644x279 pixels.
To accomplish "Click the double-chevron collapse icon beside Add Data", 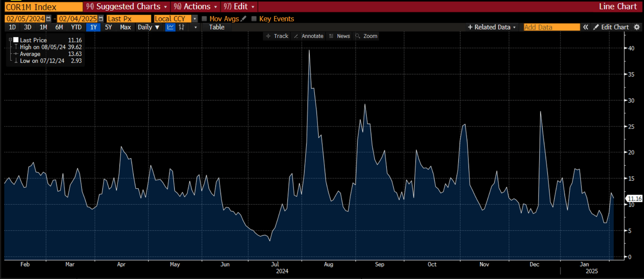I will pyautogui.click(x=586, y=27).
